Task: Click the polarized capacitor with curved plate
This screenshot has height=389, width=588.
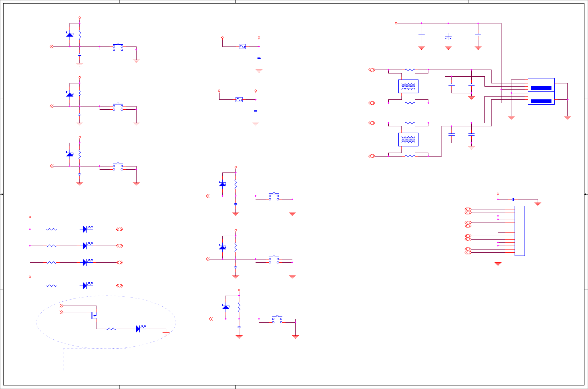Action: click(448, 37)
